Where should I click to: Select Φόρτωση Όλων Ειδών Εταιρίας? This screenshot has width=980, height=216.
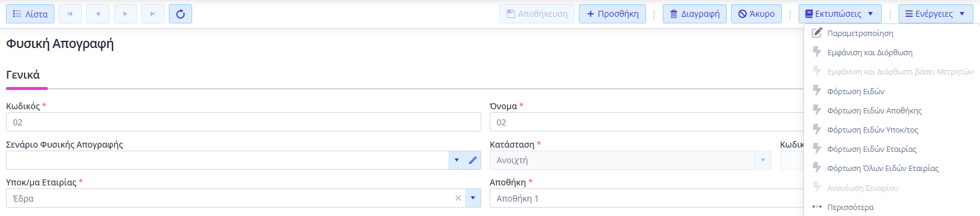882,169
